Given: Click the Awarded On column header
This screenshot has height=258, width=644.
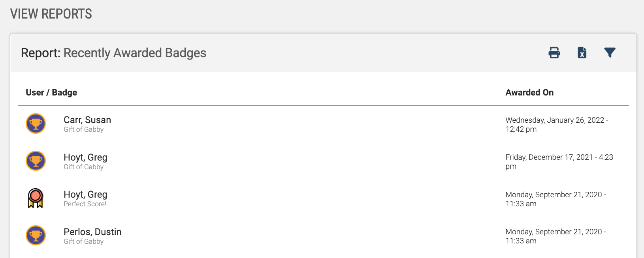Looking at the screenshot, I should [529, 92].
